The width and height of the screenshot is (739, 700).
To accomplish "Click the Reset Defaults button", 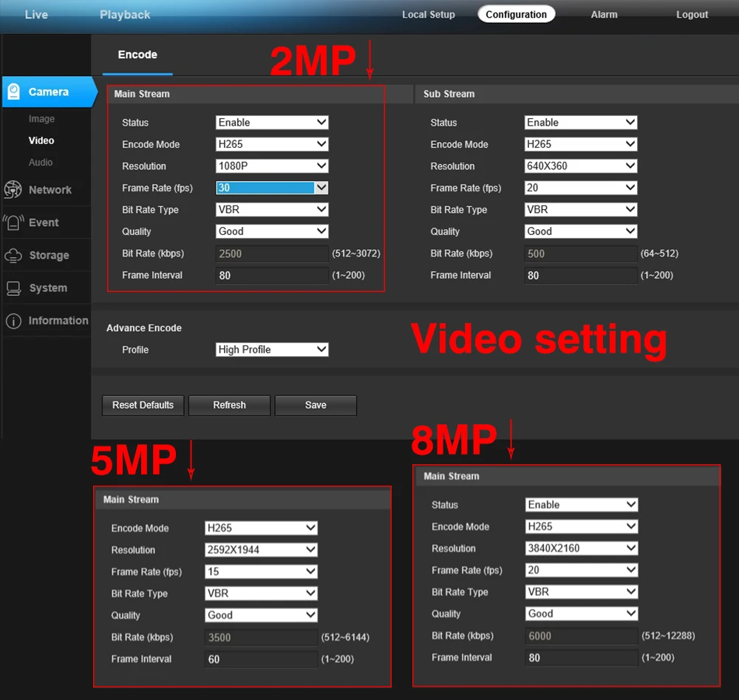I will [x=143, y=405].
